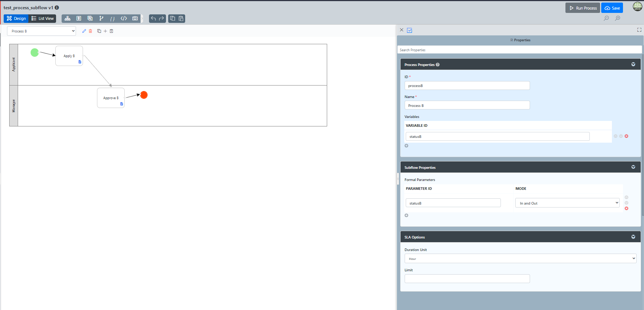Maximize the properties panel
Image resolution: width=644 pixels, height=310 pixels.
[639, 30]
